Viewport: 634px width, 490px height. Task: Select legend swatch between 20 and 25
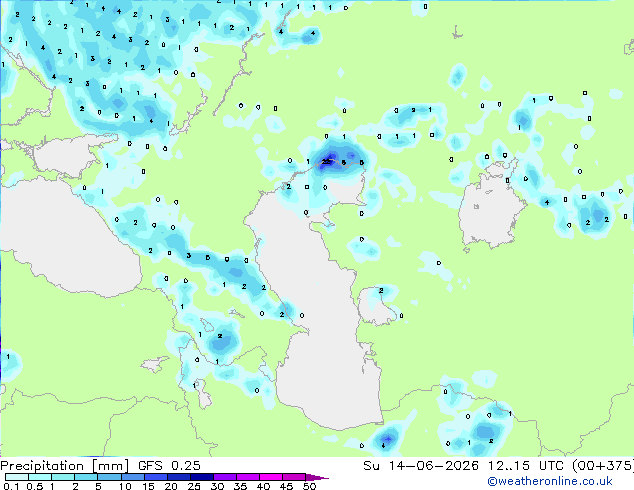(179, 477)
